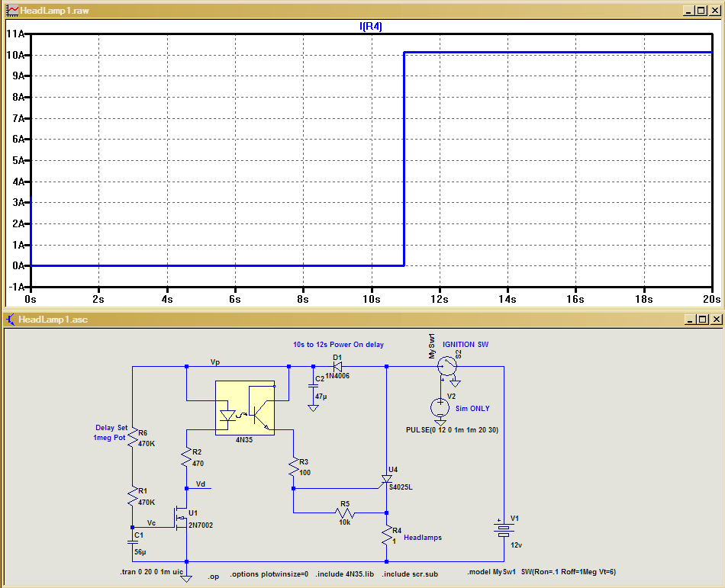Close the HeadLamp1.asc schematic window
The image size is (725, 588).
716,320
